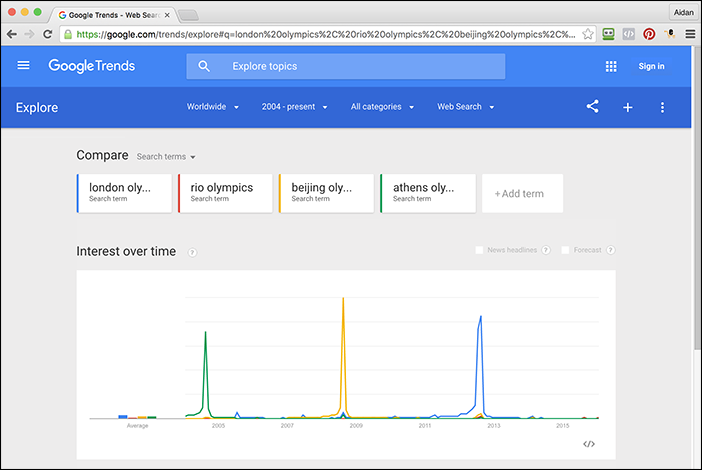Select the beijing olympics search term card

pyautogui.click(x=326, y=193)
